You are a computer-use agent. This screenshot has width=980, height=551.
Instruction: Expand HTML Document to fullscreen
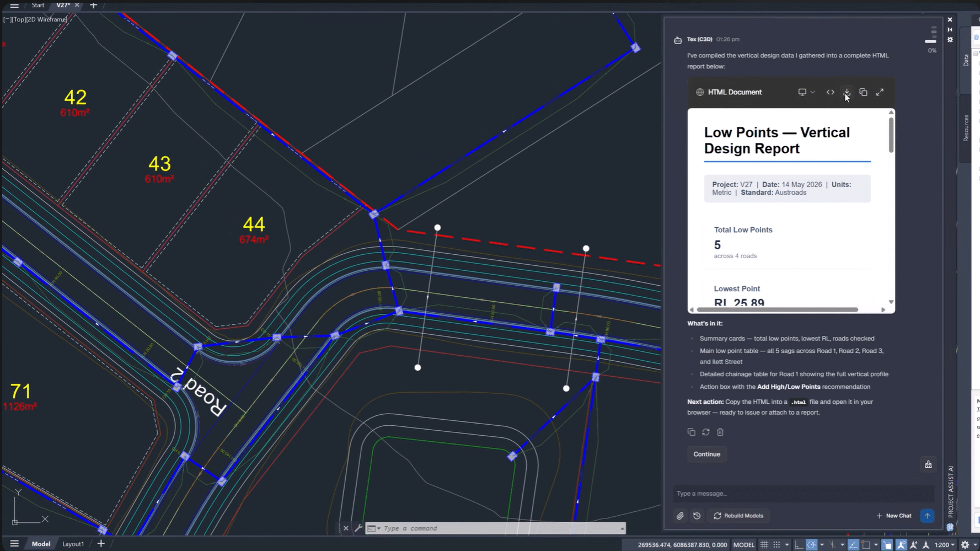click(x=880, y=92)
